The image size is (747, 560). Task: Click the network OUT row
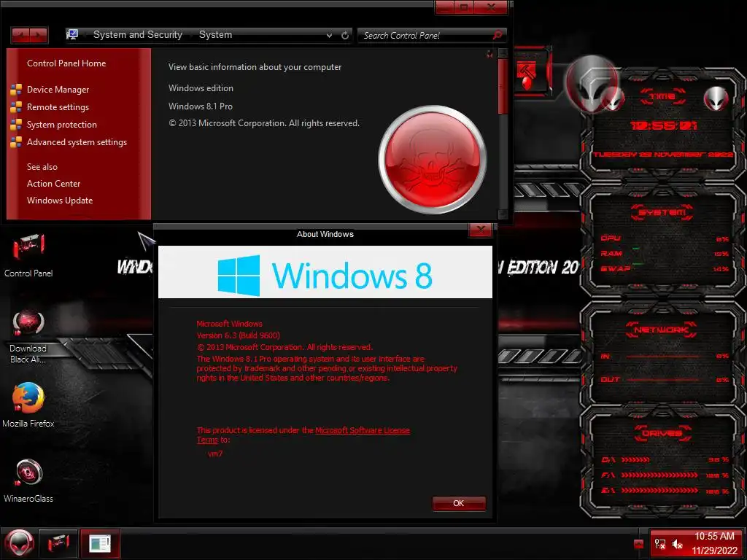(665, 379)
